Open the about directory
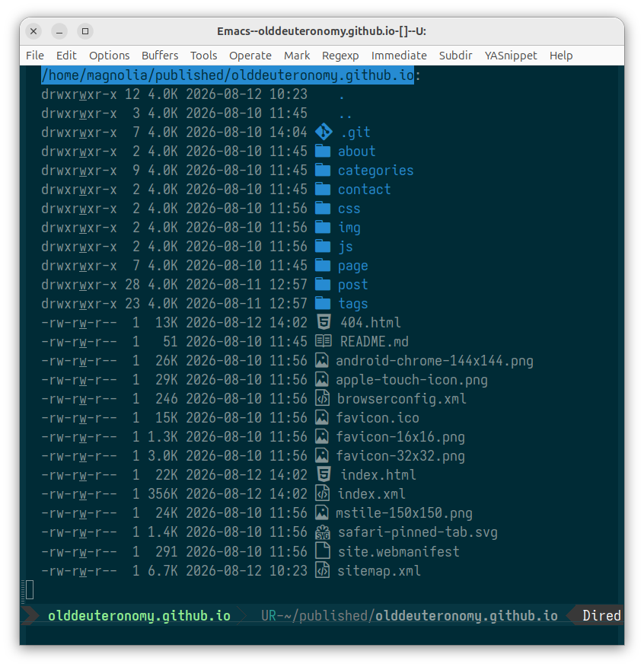The width and height of the screenshot is (644, 667). click(356, 151)
